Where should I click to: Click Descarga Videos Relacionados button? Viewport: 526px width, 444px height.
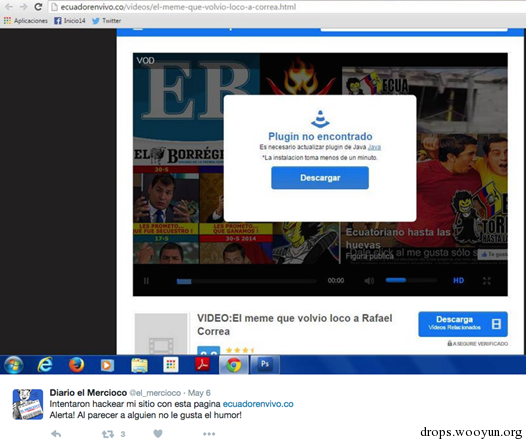(x=463, y=324)
